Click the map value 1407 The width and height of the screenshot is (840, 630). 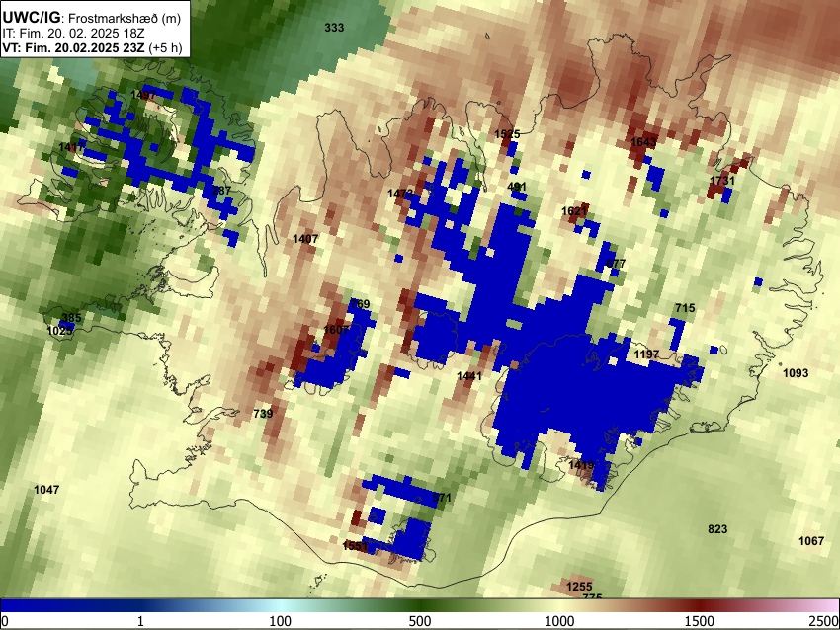tap(306, 239)
